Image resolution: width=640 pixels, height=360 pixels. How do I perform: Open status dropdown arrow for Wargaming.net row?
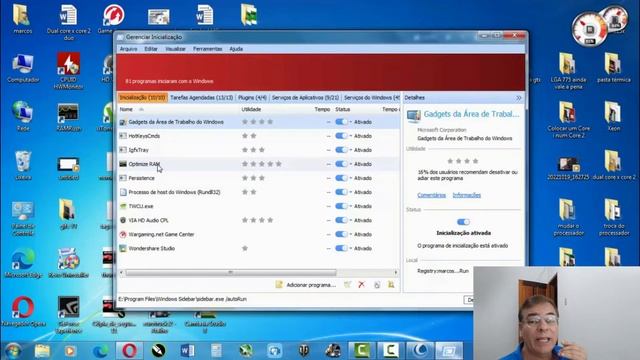tap(351, 234)
